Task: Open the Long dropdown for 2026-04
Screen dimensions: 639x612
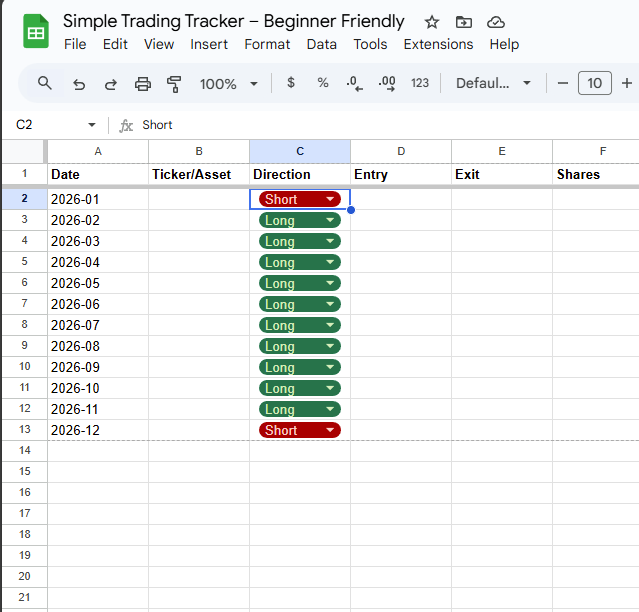Action: click(330, 262)
